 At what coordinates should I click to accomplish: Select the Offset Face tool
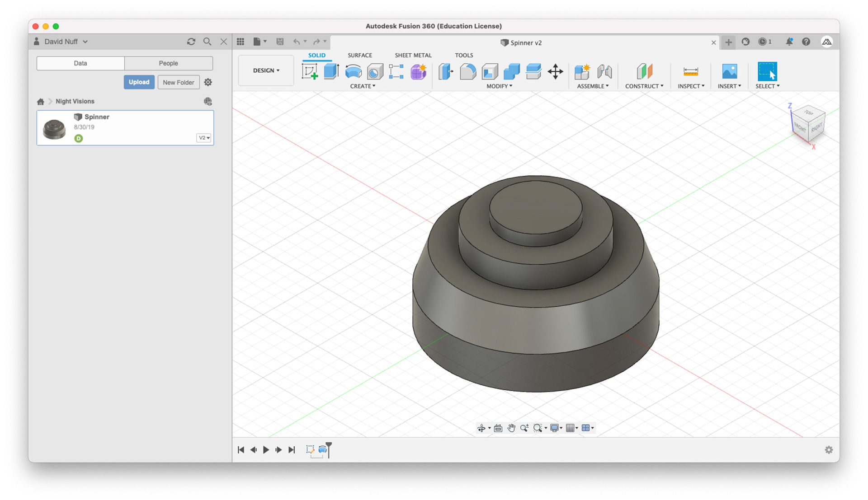(533, 71)
